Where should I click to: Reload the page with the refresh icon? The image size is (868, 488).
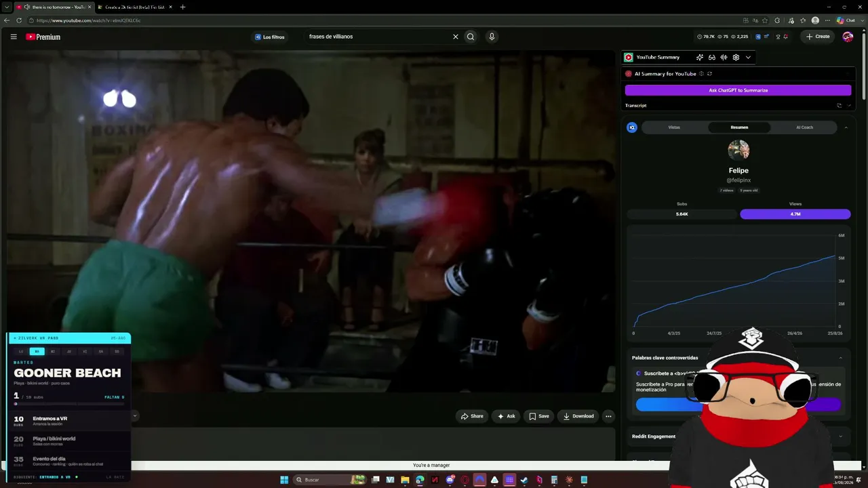coord(19,20)
